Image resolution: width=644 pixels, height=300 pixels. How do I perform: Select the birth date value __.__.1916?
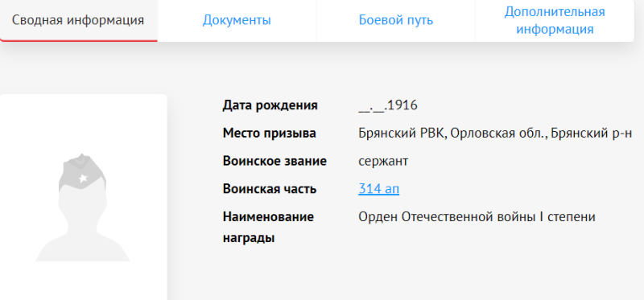388,105
